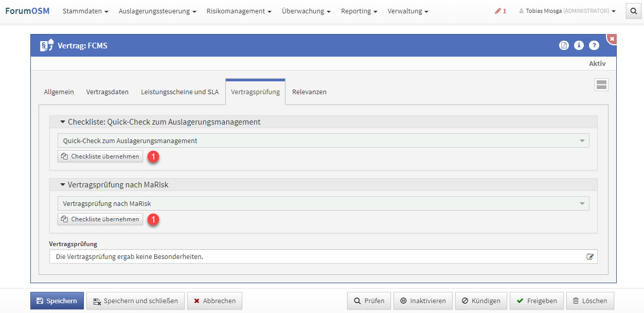Click the red pencil notification indicator
Viewport: 644px width, 313px height.
click(500, 11)
